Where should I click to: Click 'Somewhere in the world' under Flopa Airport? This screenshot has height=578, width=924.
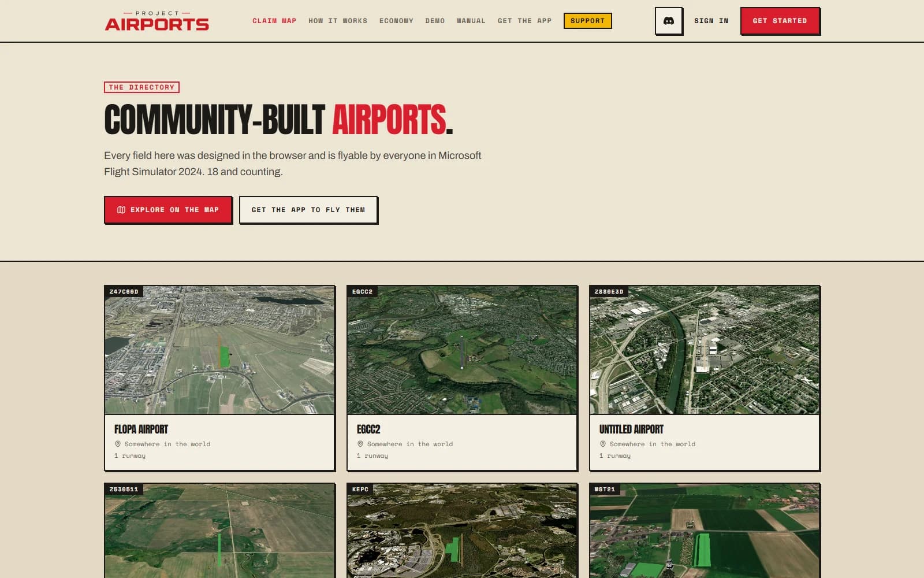167,444
